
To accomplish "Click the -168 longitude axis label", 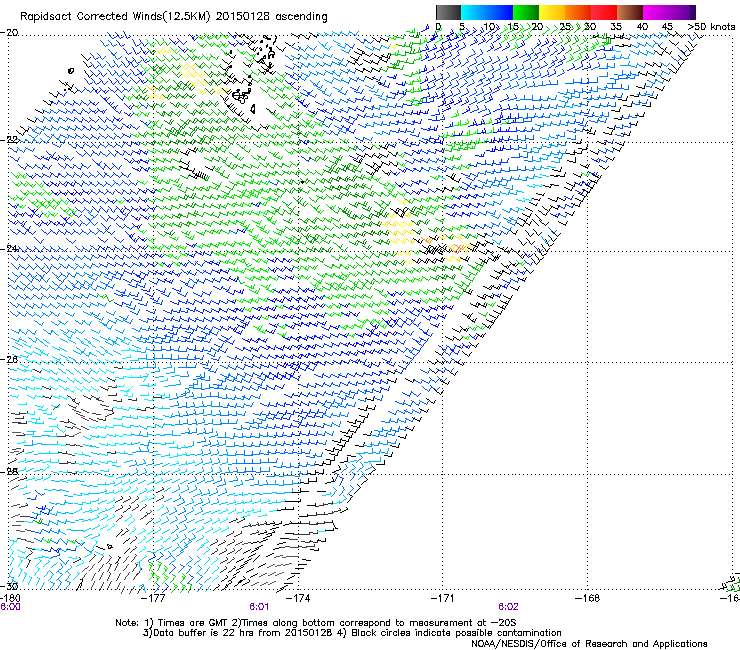I will [587, 598].
